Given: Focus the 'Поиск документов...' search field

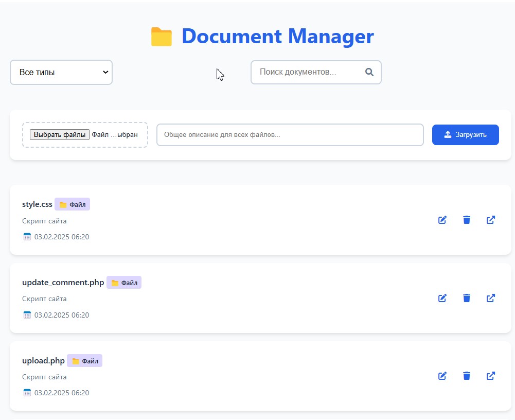Looking at the screenshot, I should pos(309,72).
